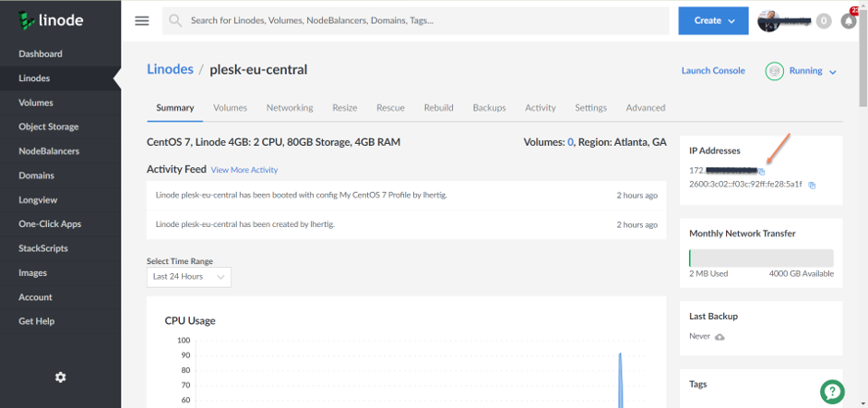Go to Account in sidebar
Screen dimensions: 868x408
(x=60, y=297)
